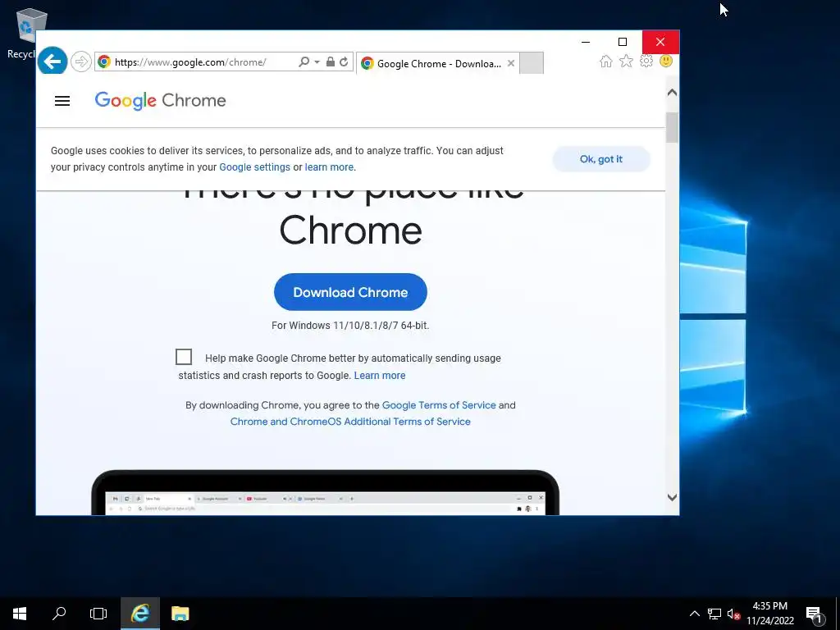Refresh the page with reload icon
Image resolution: width=840 pixels, height=630 pixels.
click(344, 62)
